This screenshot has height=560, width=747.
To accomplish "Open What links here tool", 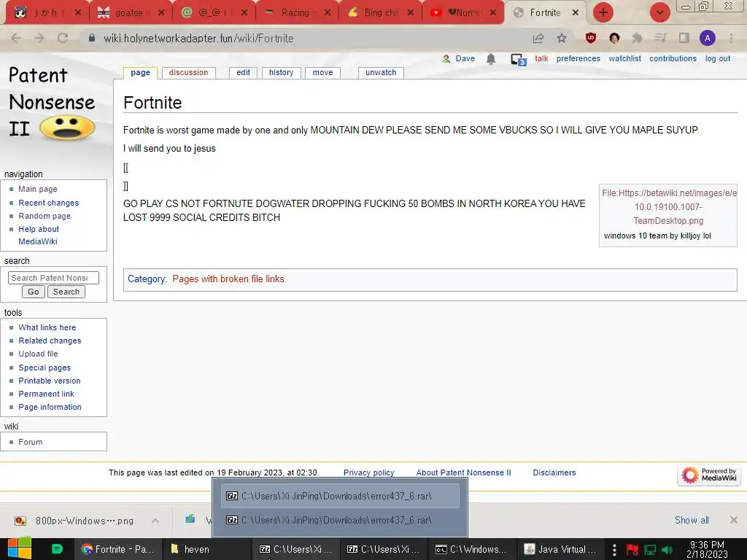I will (x=47, y=327).
